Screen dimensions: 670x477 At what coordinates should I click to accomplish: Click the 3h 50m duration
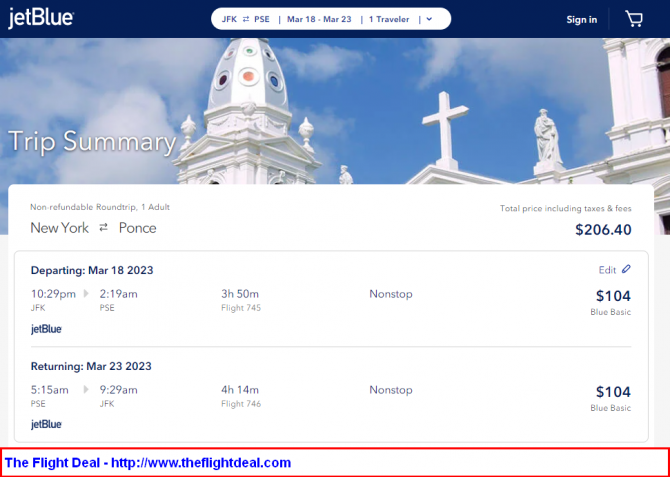pyautogui.click(x=240, y=294)
